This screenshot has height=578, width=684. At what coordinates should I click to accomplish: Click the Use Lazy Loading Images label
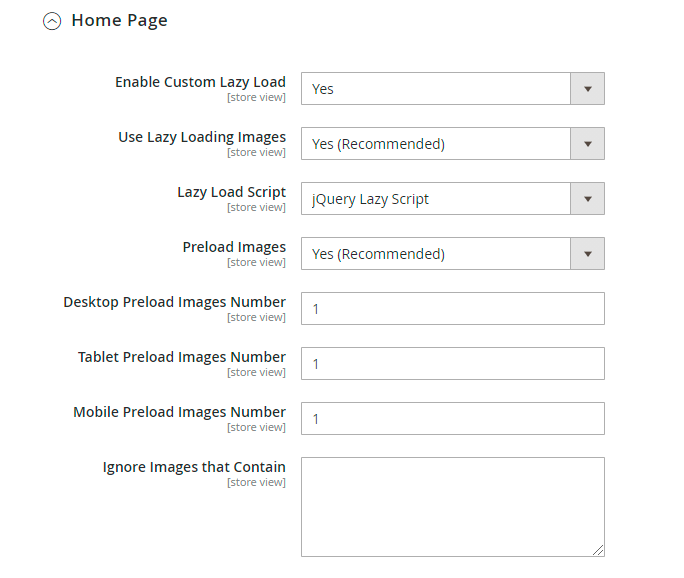(202, 137)
